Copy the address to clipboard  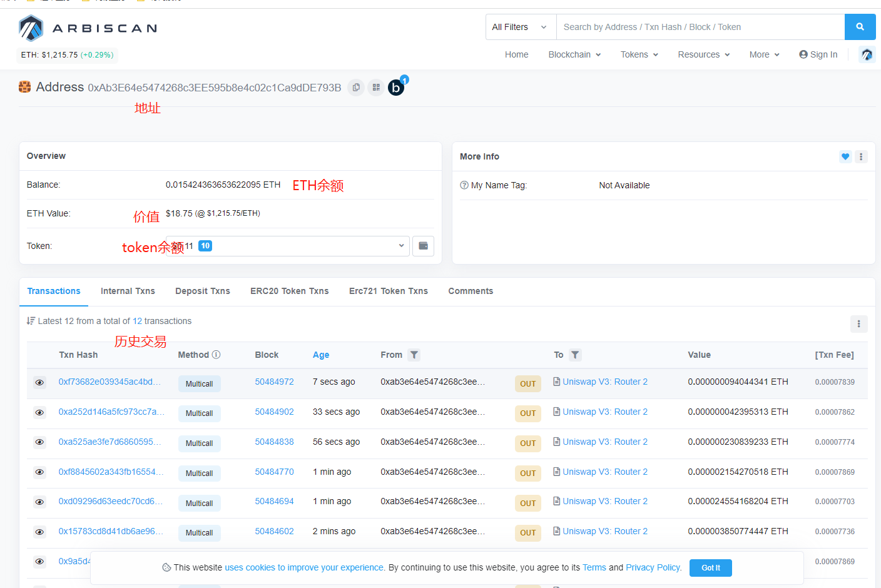(356, 88)
